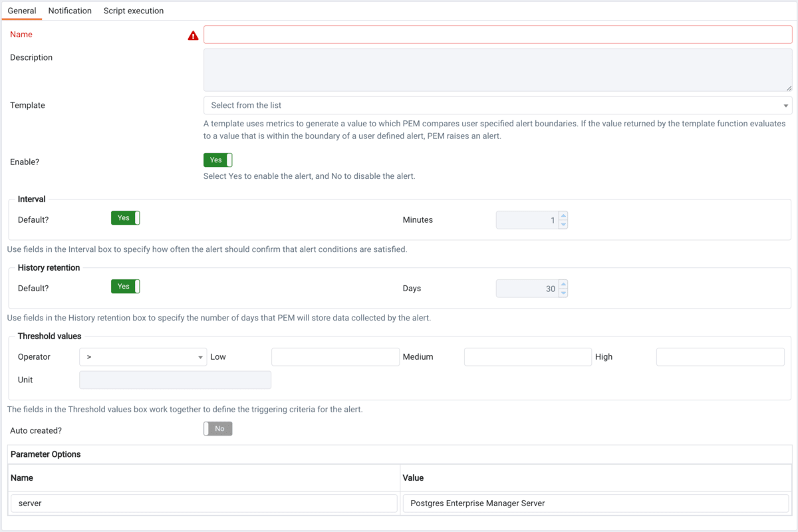The width and height of the screenshot is (798, 532).
Task: Click the High threshold field
Action: 720,357
